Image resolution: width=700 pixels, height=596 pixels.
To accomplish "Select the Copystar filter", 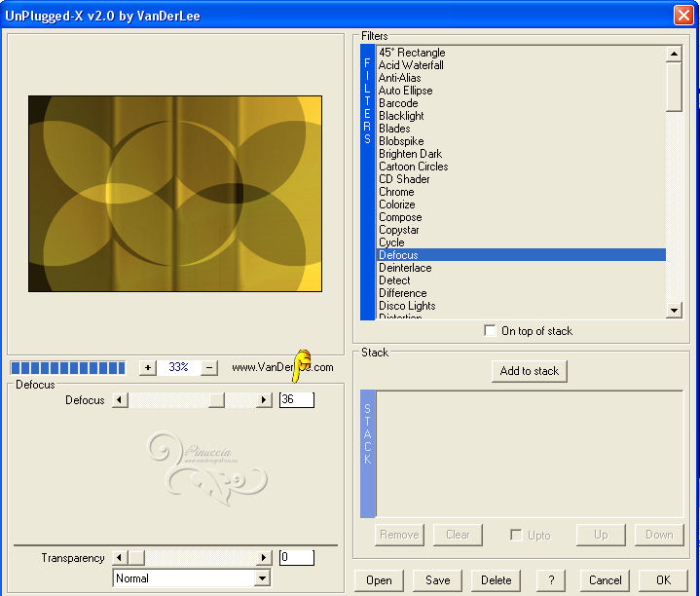I will click(521, 230).
